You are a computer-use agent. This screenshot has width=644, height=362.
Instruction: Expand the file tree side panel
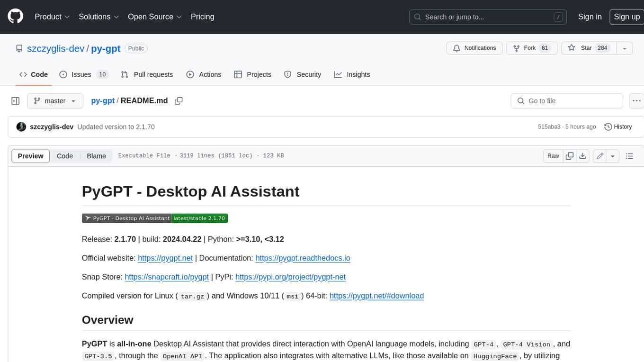pyautogui.click(x=16, y=101)
